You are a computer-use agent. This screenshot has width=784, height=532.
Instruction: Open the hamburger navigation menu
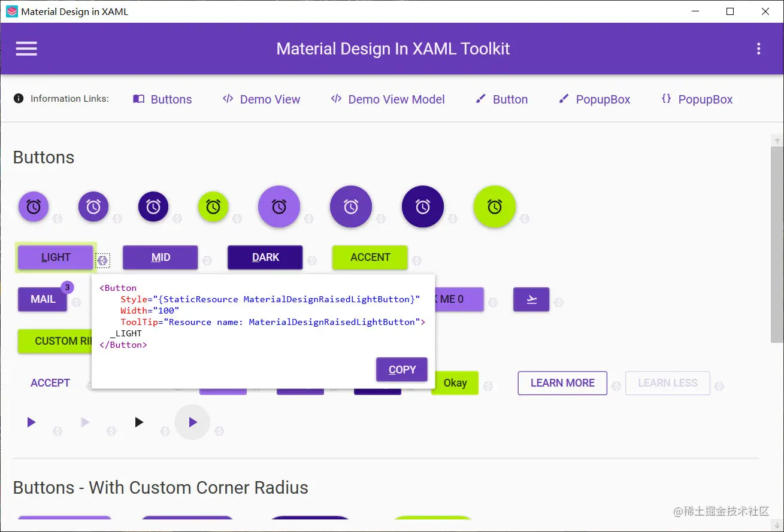coord(26,48)
